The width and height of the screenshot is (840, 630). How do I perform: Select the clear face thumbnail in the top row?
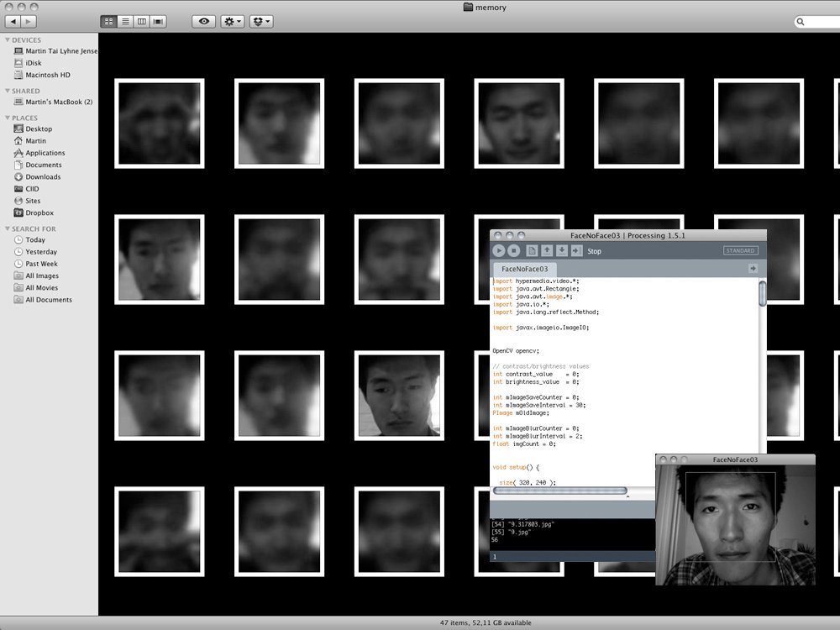pos(518,123)
